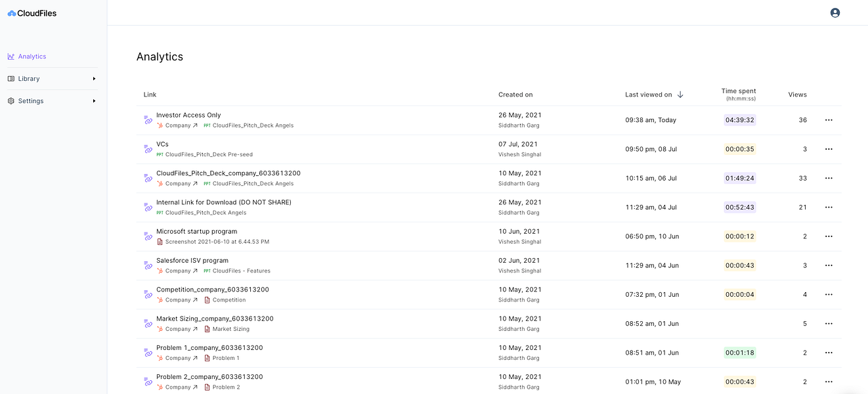Click link icon beside Salesforce ISV program
Screen dimensions: 868x394
point(148,265)
